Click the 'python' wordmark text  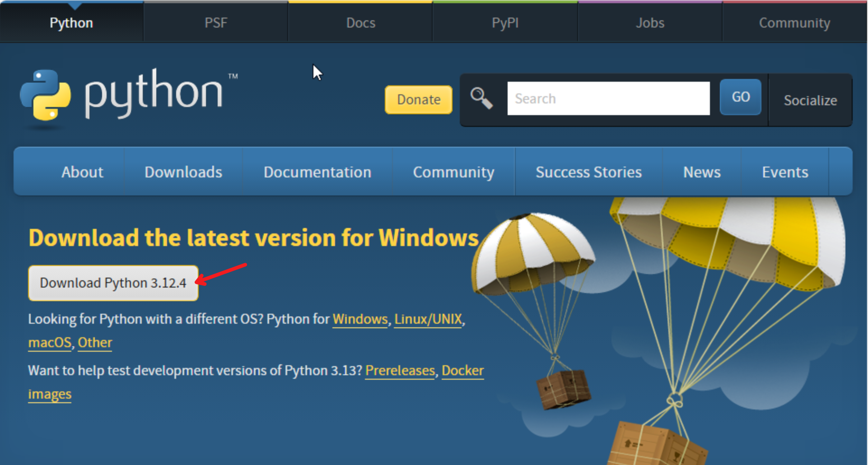(x=154, y=93)
